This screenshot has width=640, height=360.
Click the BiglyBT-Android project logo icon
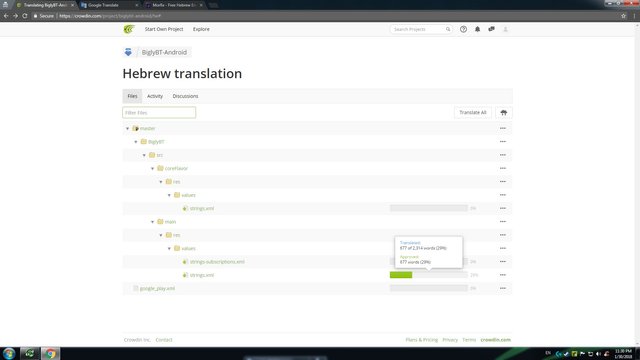point(128,52)
